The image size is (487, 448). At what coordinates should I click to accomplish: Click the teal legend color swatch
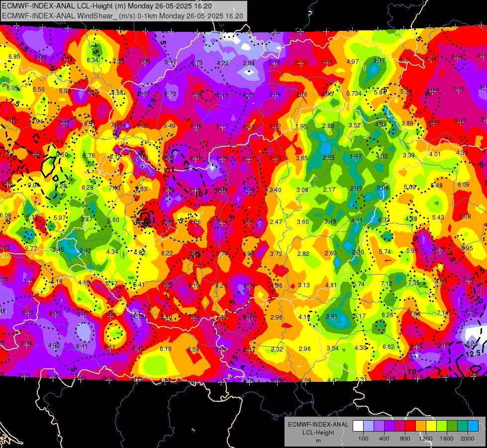(x=463, y=426)
